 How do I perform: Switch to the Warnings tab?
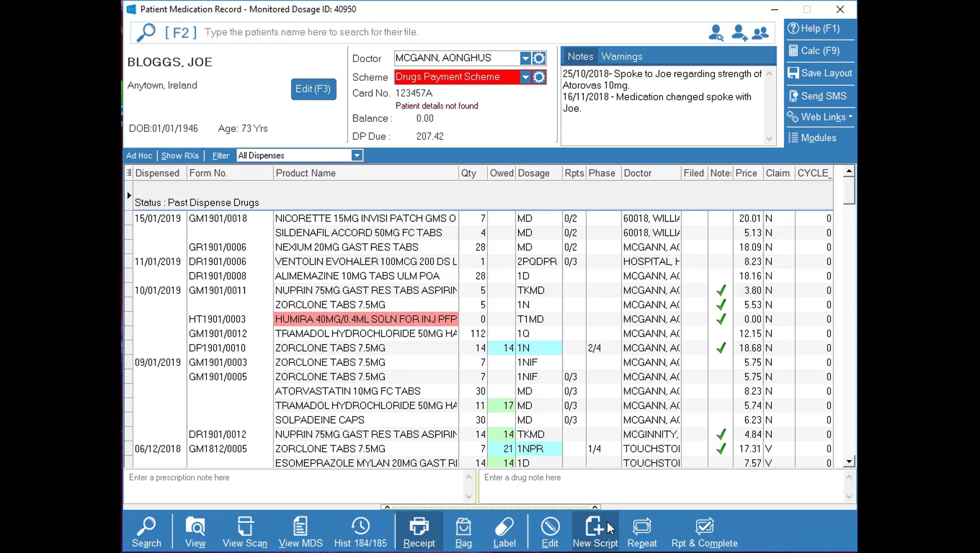621,56
